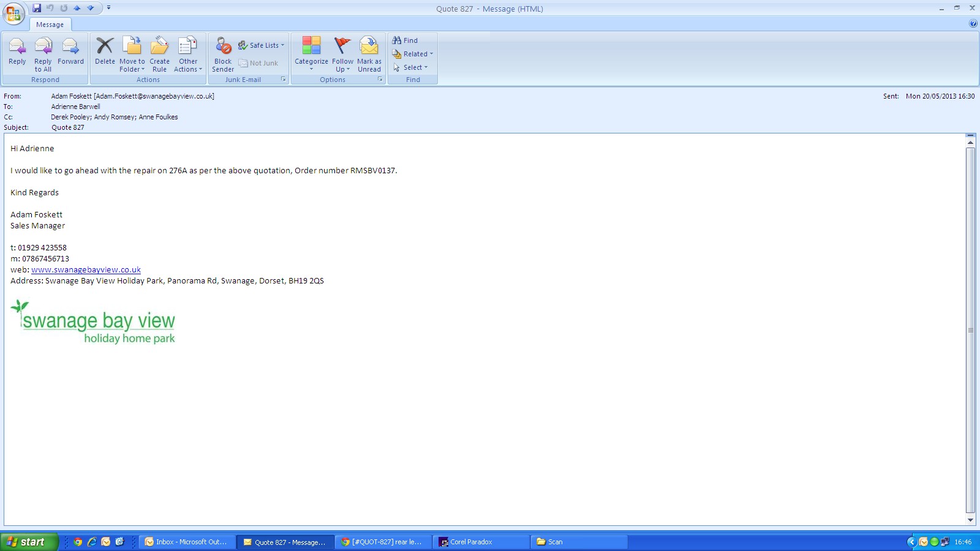The height and width of the screenshot is (551, 980).
Task: Open the Other Actions dropdown
Action: click(188, 54)
